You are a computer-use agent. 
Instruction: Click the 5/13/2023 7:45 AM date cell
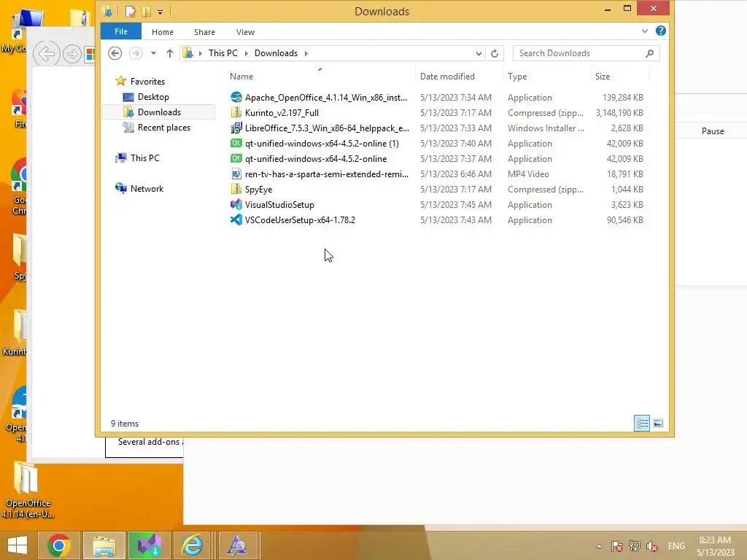click(456, 205)
